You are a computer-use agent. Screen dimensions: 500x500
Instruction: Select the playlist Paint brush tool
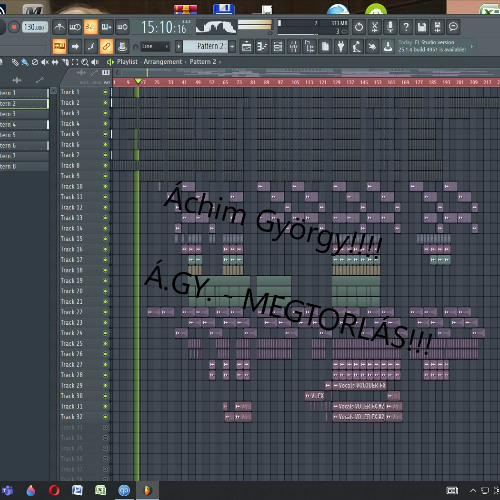point(25,62)
